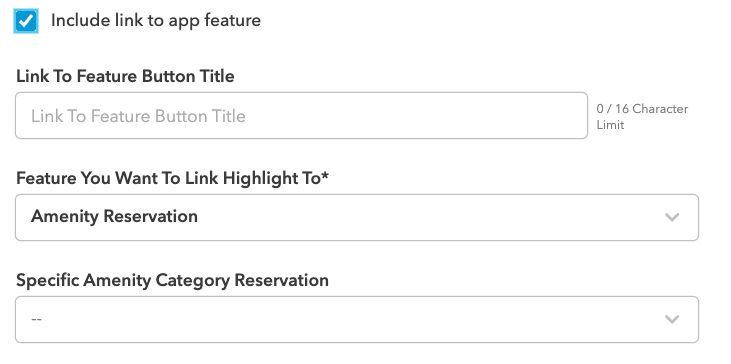Click the gray placeholder text in title field
This screenshot has height=364, width=731.
click(138, 116)
